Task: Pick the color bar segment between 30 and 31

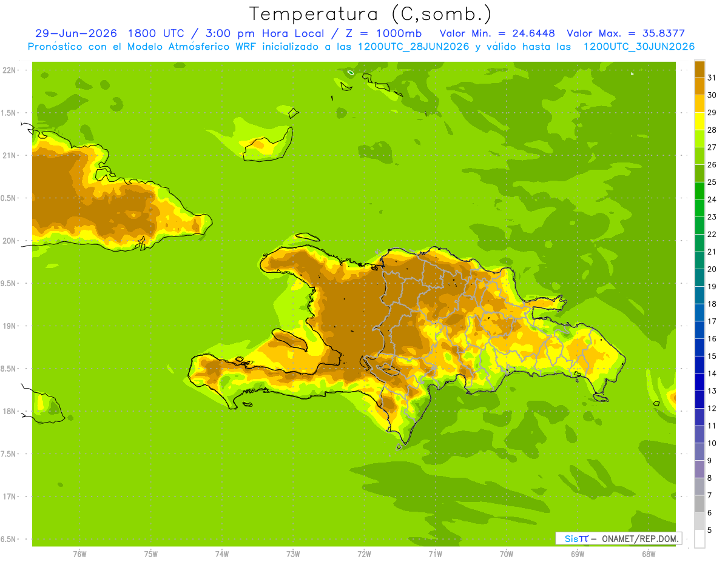Action: pos(699,87)
